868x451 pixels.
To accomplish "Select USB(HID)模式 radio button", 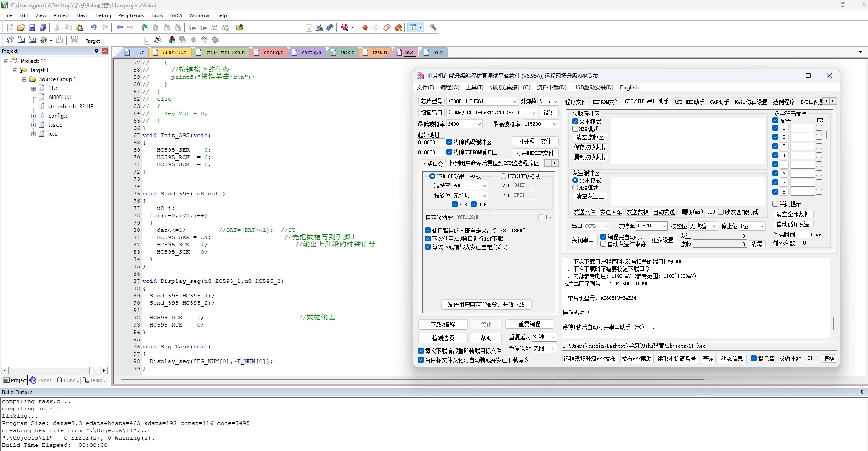I will tap(503, 176).
